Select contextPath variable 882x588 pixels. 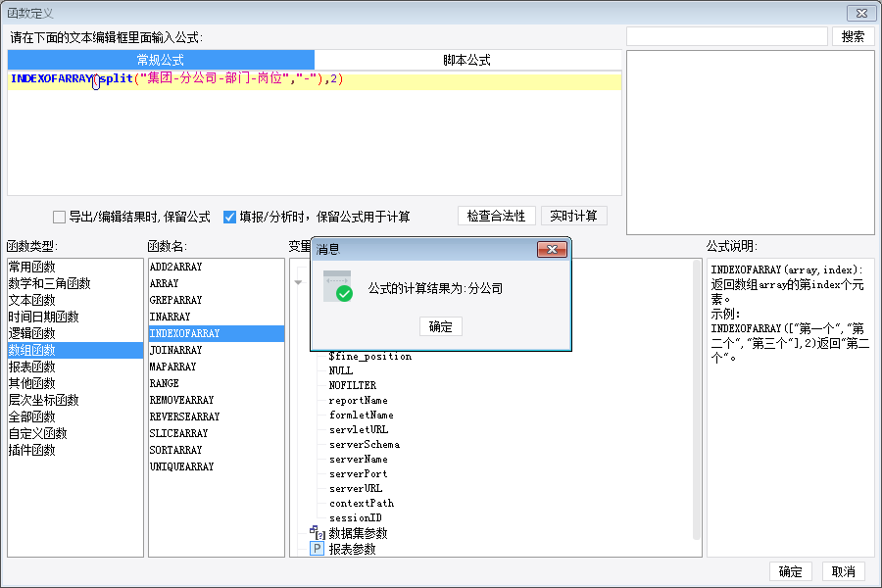[361, 503]
